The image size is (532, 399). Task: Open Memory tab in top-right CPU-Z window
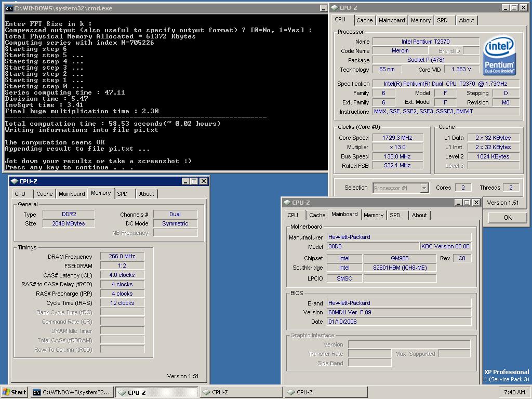click(420, 20)
